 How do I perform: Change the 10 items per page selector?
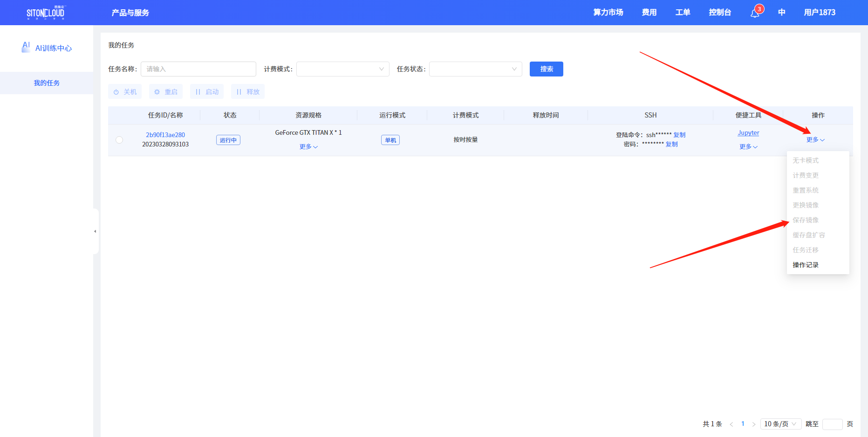780,424
